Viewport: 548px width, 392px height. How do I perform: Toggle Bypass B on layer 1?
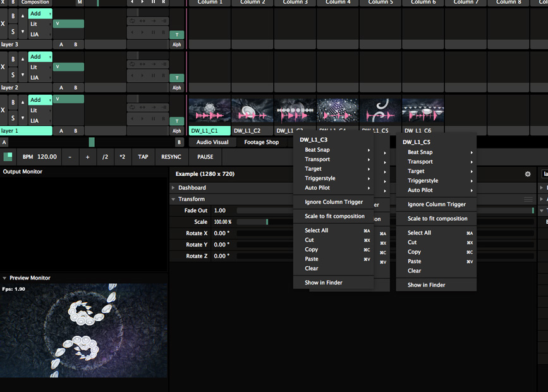tap(13, 102)
